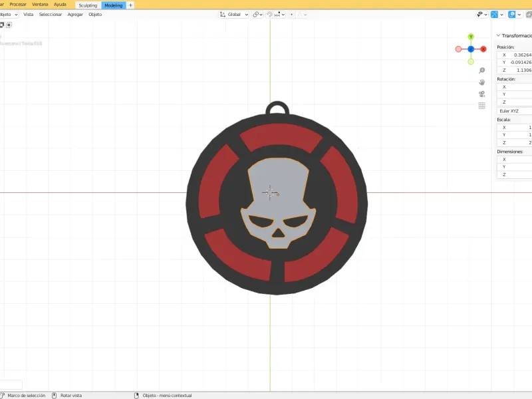Screen dimensions: 532x399
Task: Click the Posición Z value field
Action: pos(514,70)
